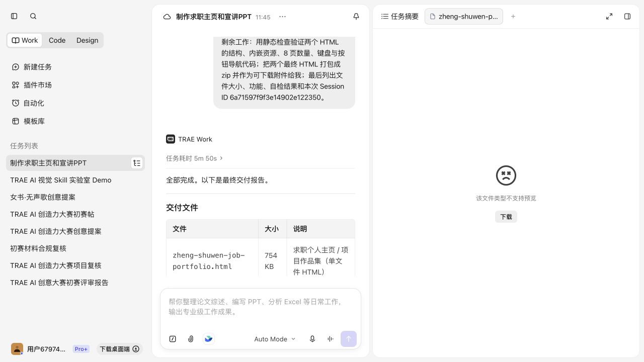
Task: Switch to Work mode tab
Action: coord(25,40)
